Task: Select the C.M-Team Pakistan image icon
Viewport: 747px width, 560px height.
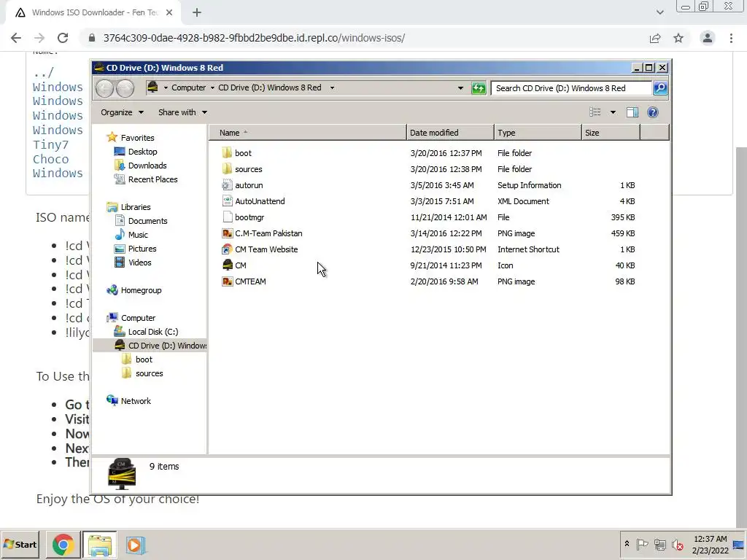Action: 228,233
